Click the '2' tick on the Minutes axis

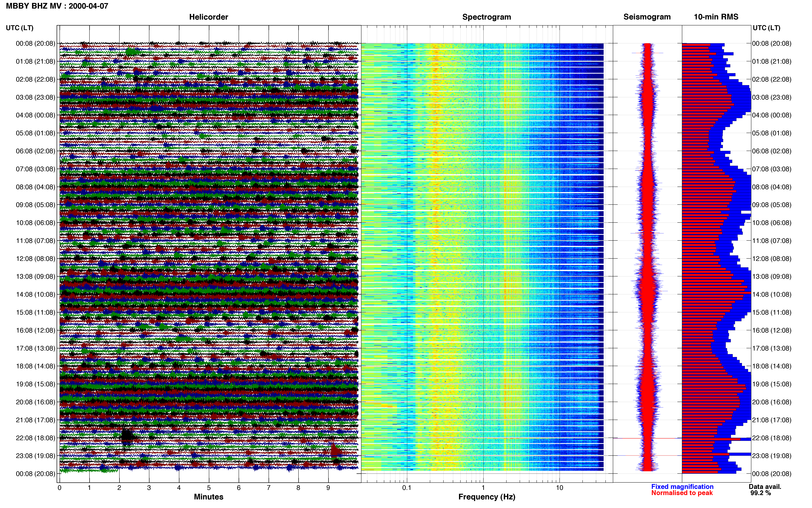[119, 488]
